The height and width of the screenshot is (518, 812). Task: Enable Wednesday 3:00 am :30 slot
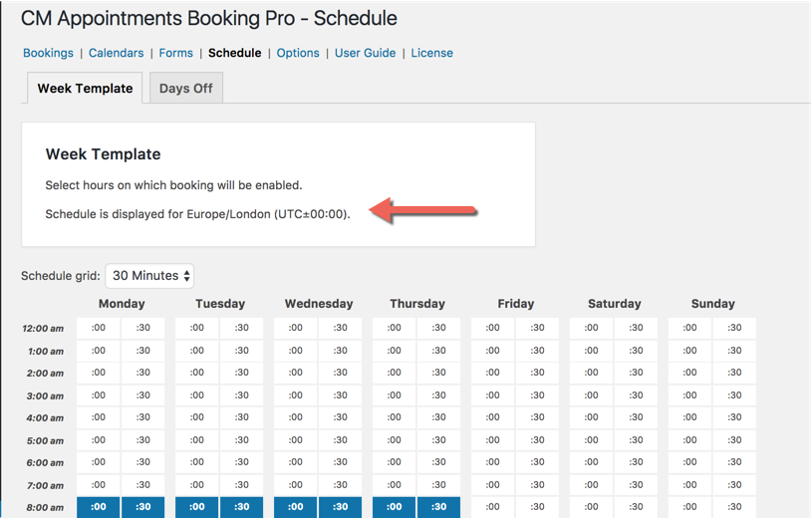tap(340, 395)
